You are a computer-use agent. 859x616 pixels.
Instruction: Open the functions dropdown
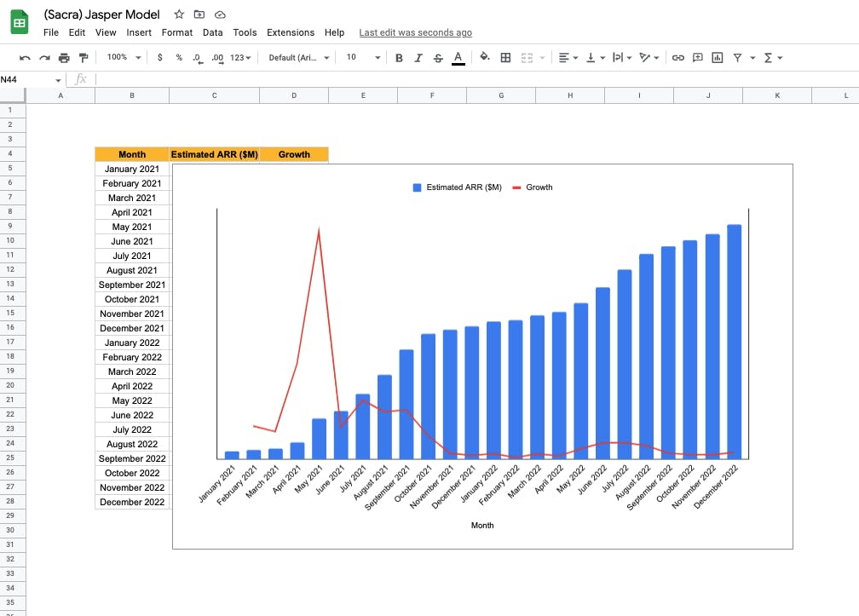click(x=773, y=57)
